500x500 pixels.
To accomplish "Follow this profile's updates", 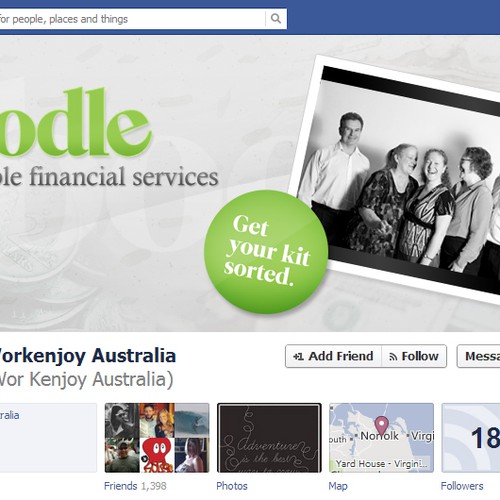I will (414, 356).
